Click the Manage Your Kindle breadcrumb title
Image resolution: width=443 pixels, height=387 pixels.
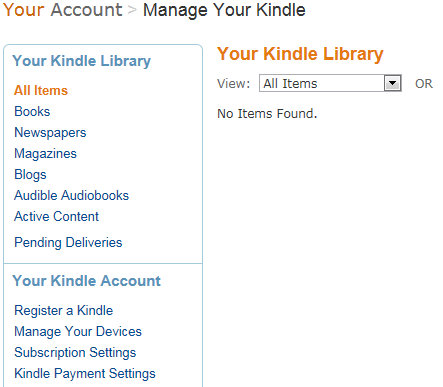pyautogui.click(x=224, y=10)
